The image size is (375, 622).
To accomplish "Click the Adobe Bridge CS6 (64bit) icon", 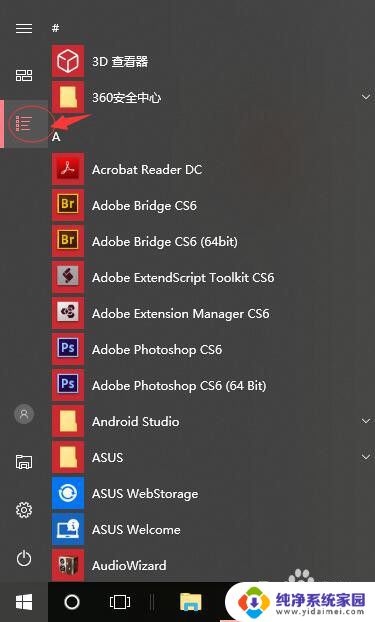I will (x=68, y=241).
